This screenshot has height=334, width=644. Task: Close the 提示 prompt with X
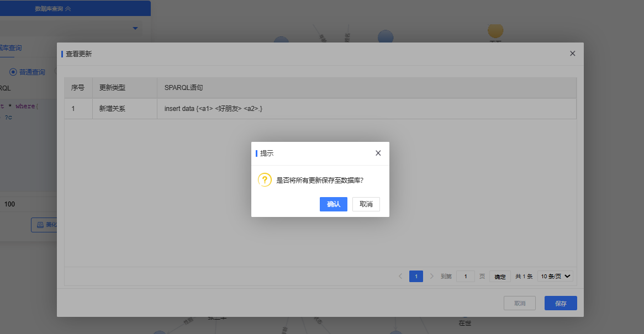(378, 153)
